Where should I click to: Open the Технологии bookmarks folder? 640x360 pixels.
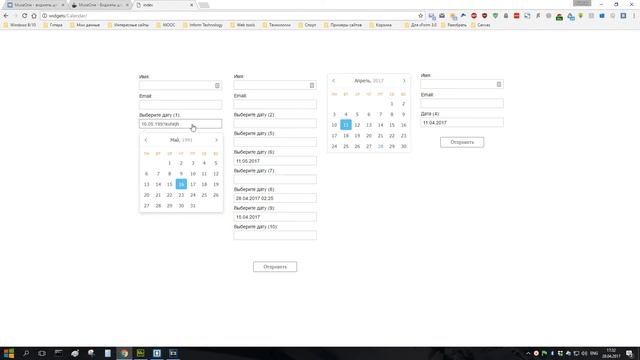pos(277,25)
